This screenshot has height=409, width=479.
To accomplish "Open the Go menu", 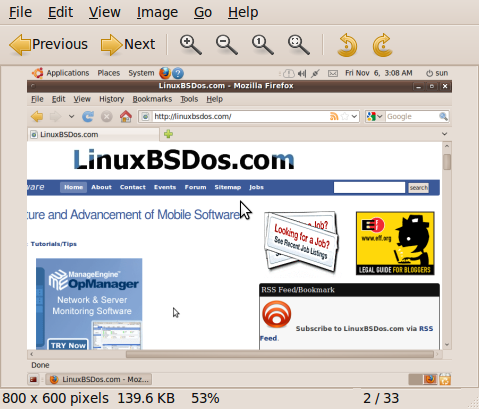I will click(x=203, y=12).
